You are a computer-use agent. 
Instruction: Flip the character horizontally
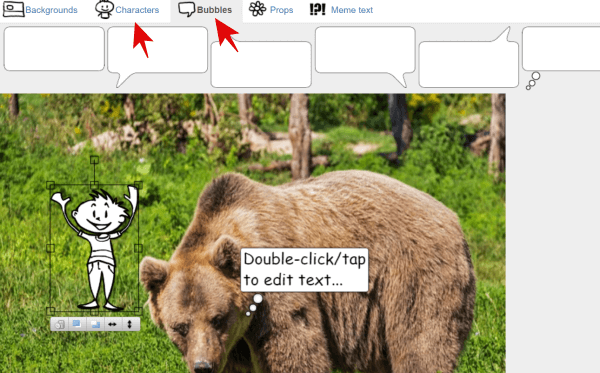[x=112, y=324]
